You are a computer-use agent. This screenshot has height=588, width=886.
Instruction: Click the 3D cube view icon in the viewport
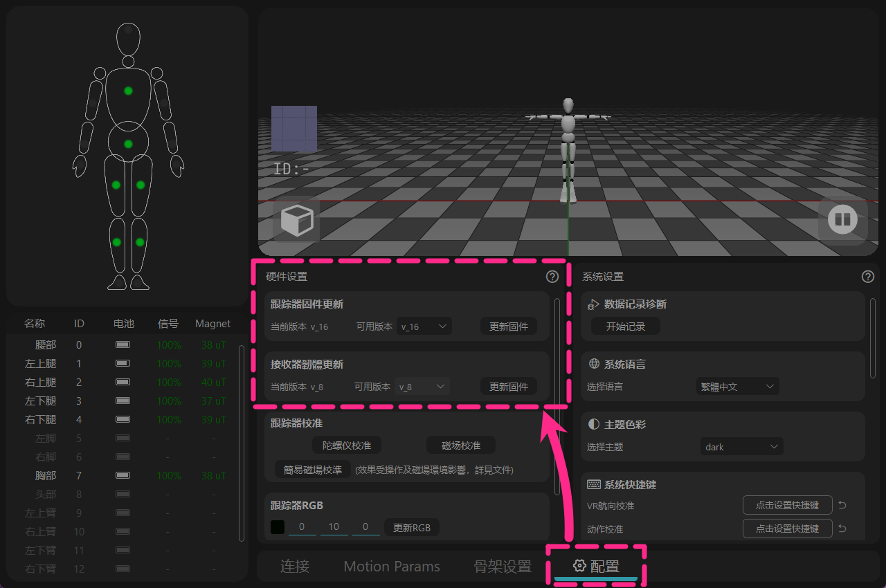297,221
